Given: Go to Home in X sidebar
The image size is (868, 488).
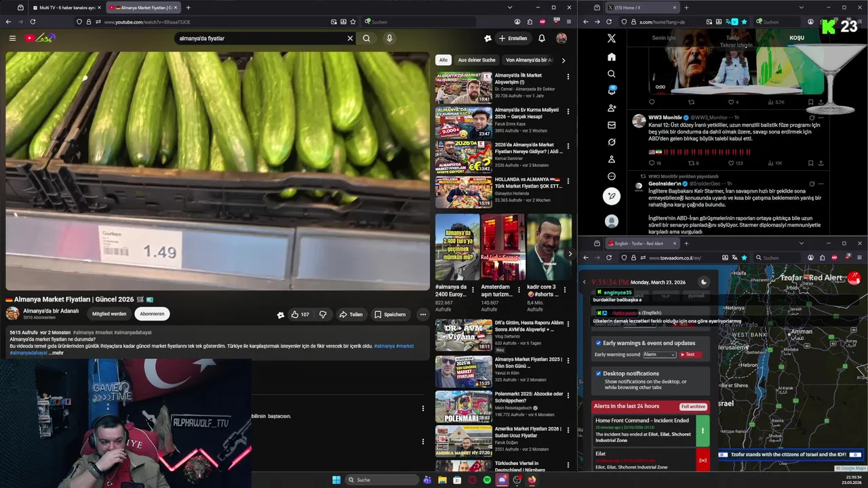Looking at the screenshot, I should 612,57.
